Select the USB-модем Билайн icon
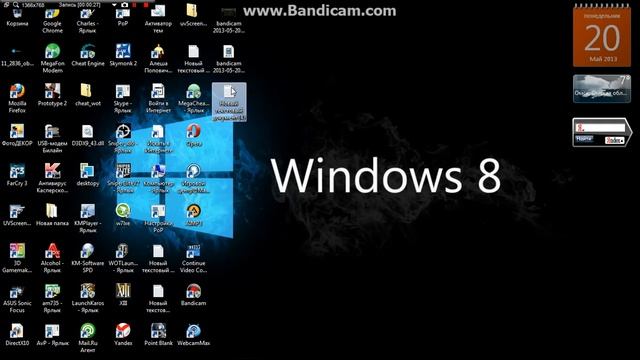The height and width of the screenshot is (360, 640). [52, 139]
